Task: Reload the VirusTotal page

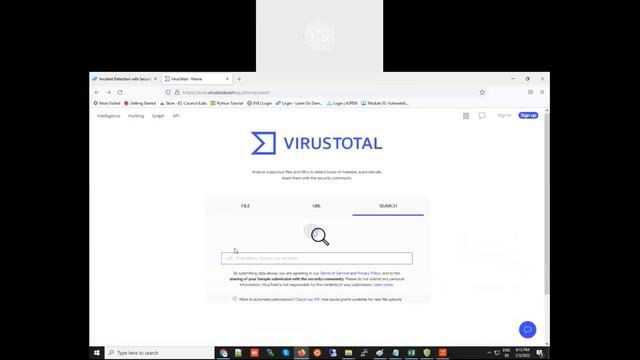Action: pos(120,93)
